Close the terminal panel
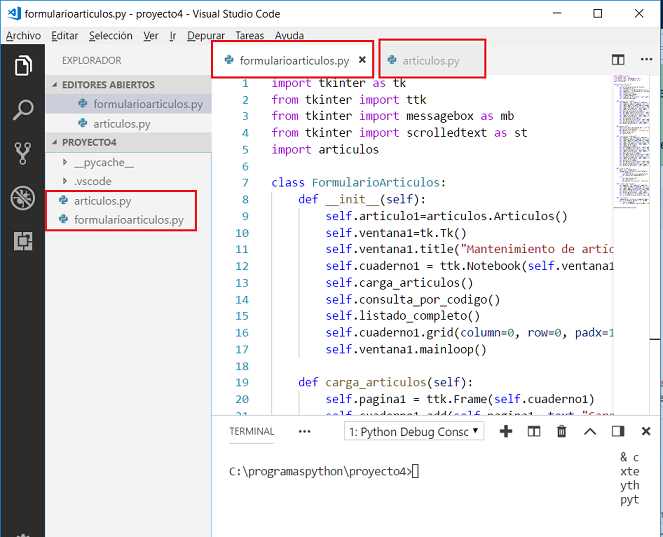Screen dimensions: 663x537 (646, 431)
